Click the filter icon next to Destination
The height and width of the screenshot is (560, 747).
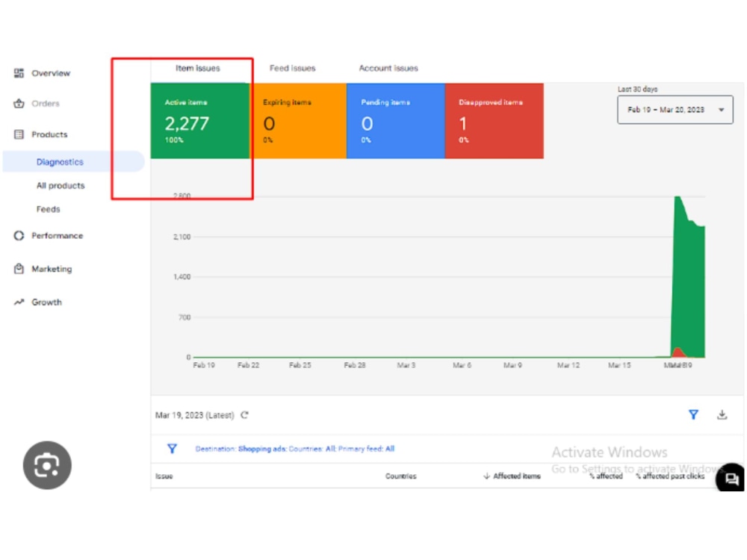point(172,449)
